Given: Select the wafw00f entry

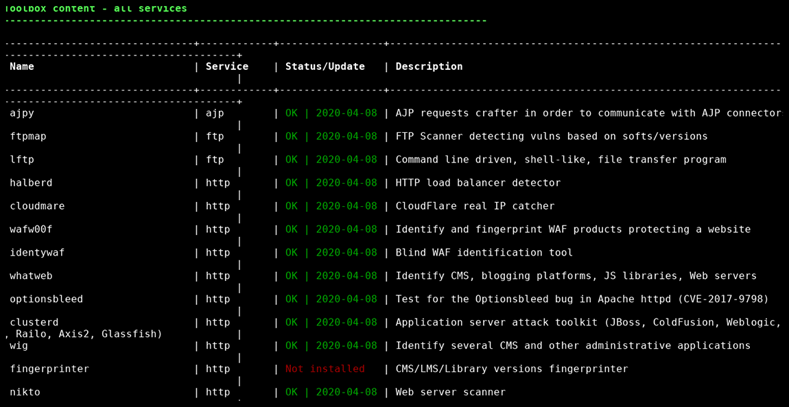Looking at the screenshot, I should click(31, 229).
